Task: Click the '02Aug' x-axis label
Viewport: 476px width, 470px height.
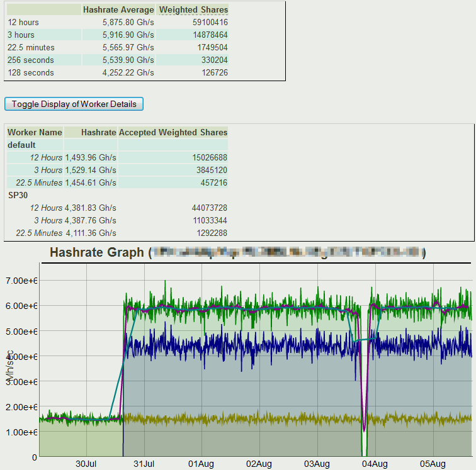Action: pyautogui.click(x=259, y=464)
